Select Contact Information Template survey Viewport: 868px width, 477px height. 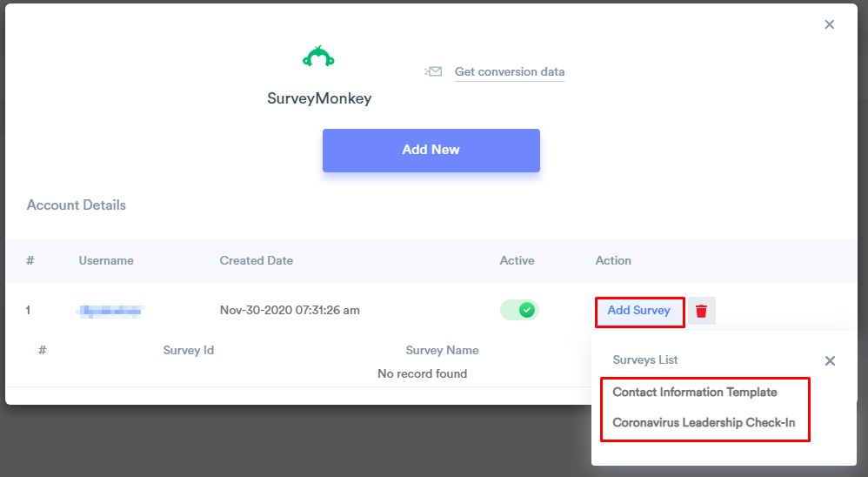coord(695,393)
